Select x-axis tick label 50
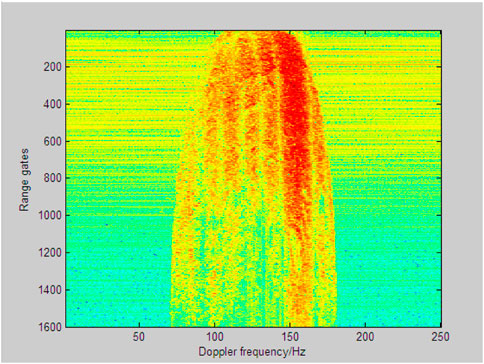This screenshot has width=484, height=364. tap(139, 337)
